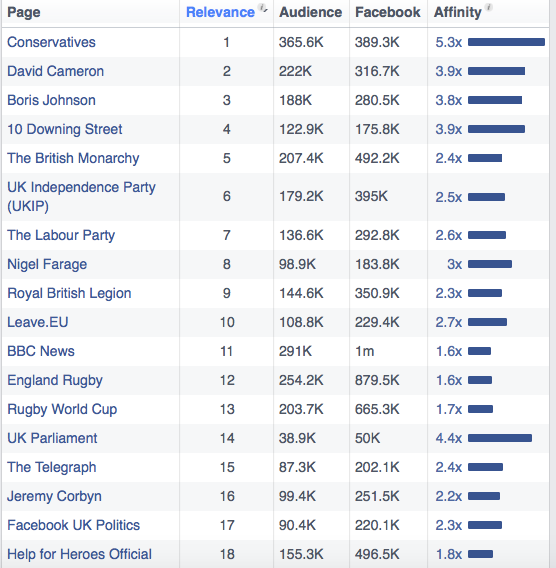Open the UK Independence Party (UKIP) link
The image size is (556, 568).
(x=81, y=197)
